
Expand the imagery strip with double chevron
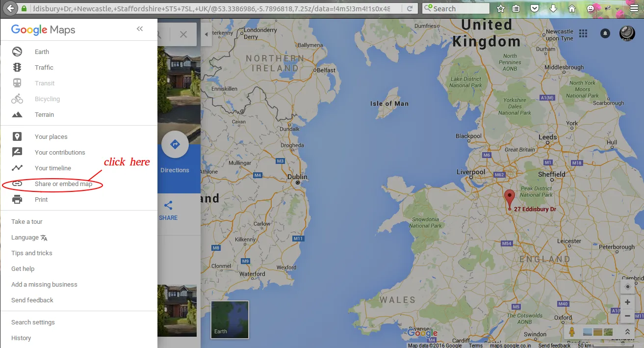[x=627, y=332]
